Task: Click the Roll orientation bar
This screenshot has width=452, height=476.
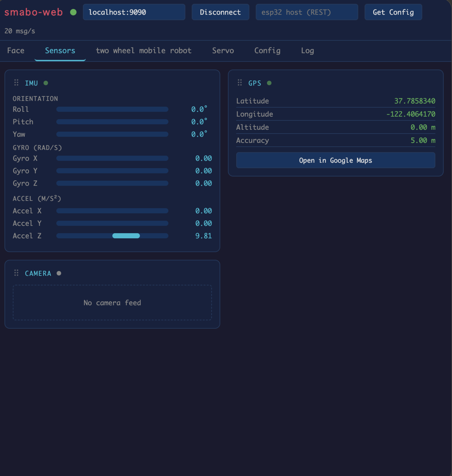Action: (112, 109)
